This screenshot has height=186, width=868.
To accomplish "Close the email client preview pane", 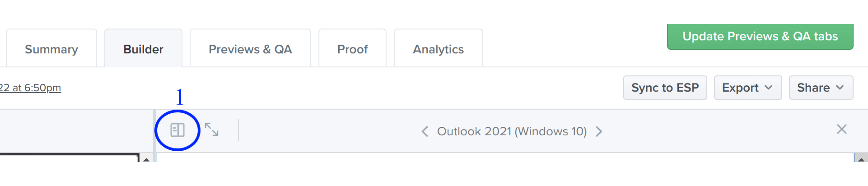I will [842, 129].
